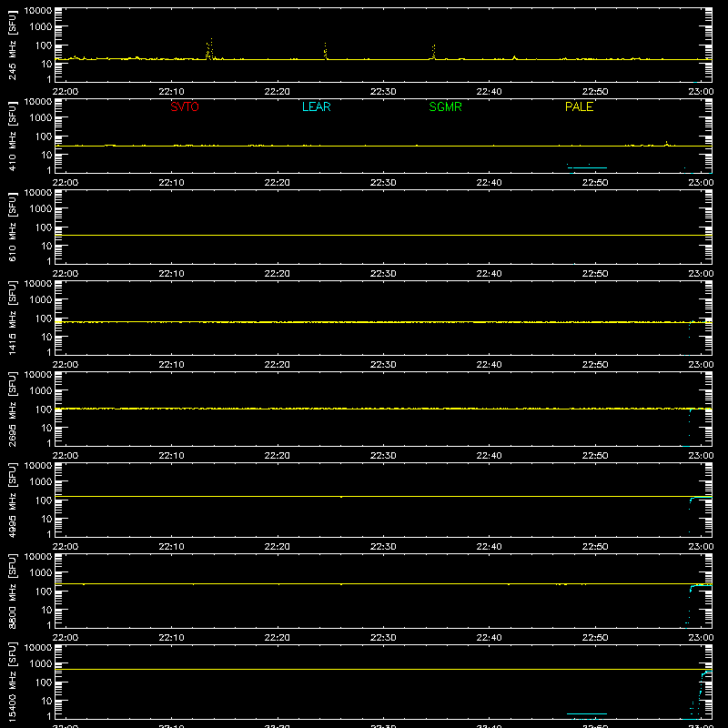Click the cyan LEAR segment in 410 MHz plot
Screen dimensions: 728x728
pos(587,167)
